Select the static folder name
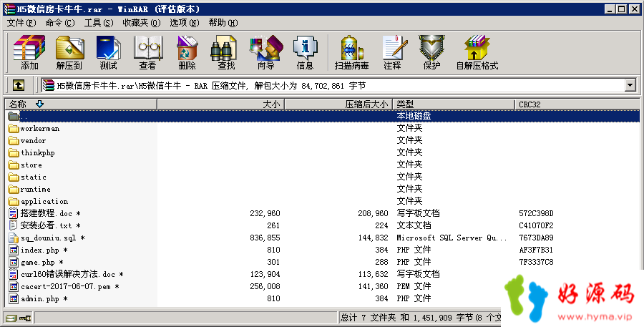This screenshot has width=644, height=327. click(x=33, y=177)
